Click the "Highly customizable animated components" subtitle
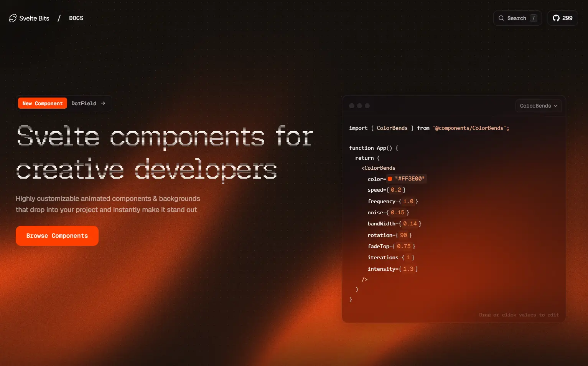 click(108, 204)
